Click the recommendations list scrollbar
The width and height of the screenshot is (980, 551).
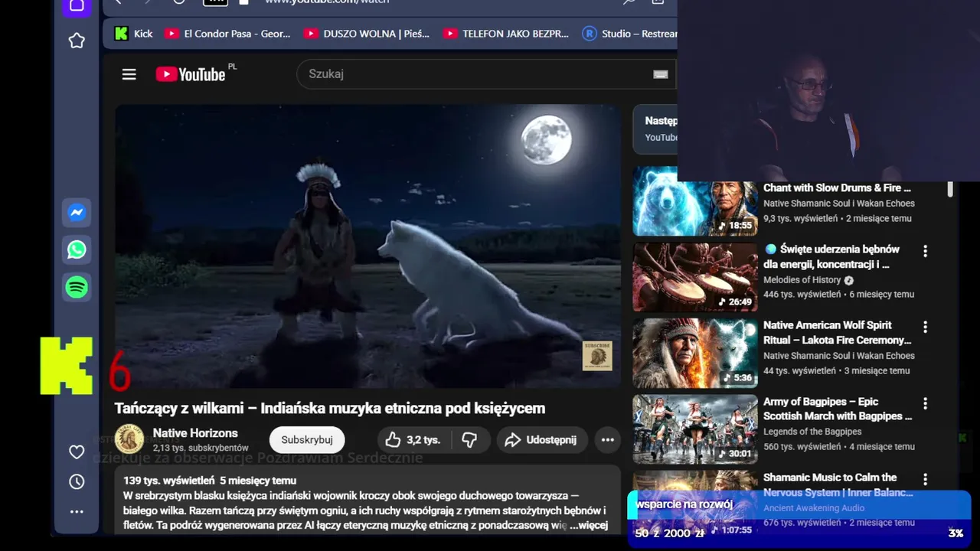[950, 190]
